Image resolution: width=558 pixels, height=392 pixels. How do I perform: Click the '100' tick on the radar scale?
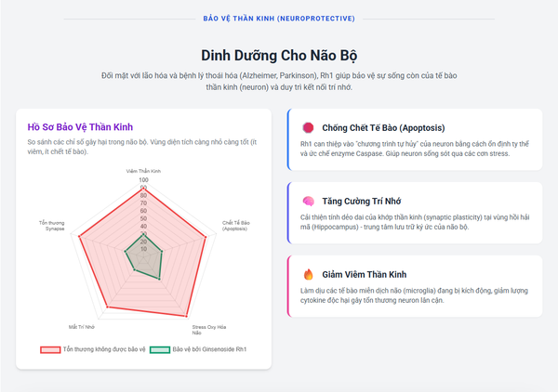click(x=143, y=181)
